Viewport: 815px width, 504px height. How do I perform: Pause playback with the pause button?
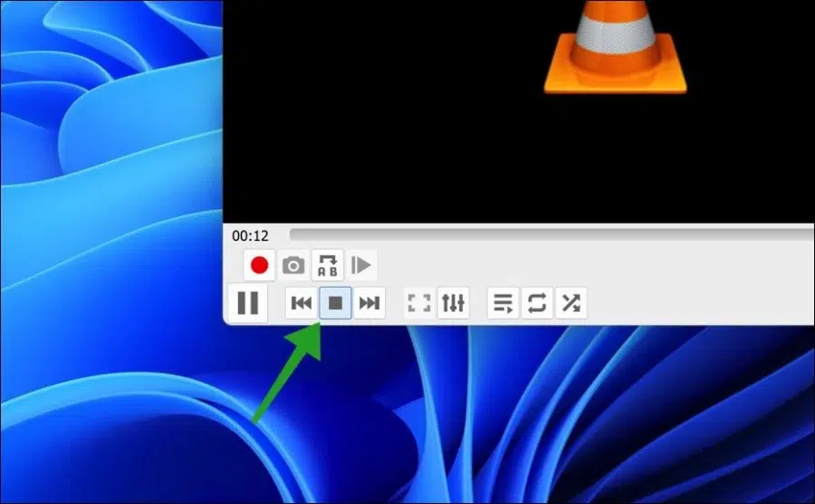click(247, 302)
